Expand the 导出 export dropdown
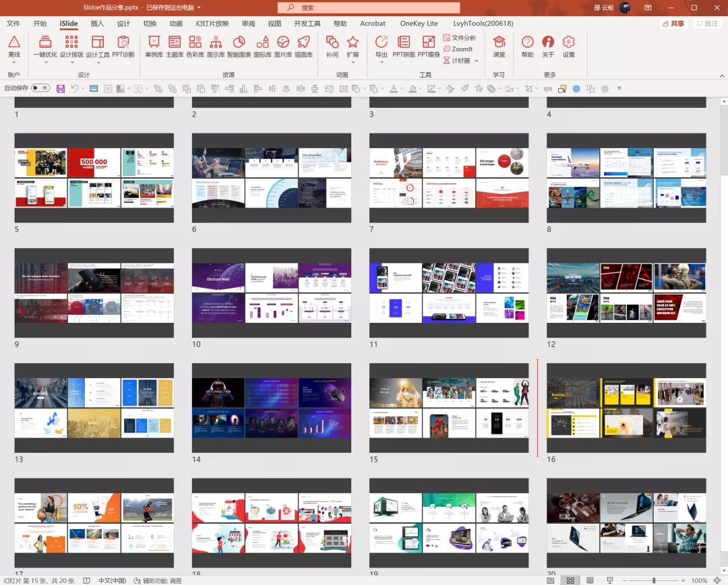Viewport: 728px width, 585px height. (382, 63)
